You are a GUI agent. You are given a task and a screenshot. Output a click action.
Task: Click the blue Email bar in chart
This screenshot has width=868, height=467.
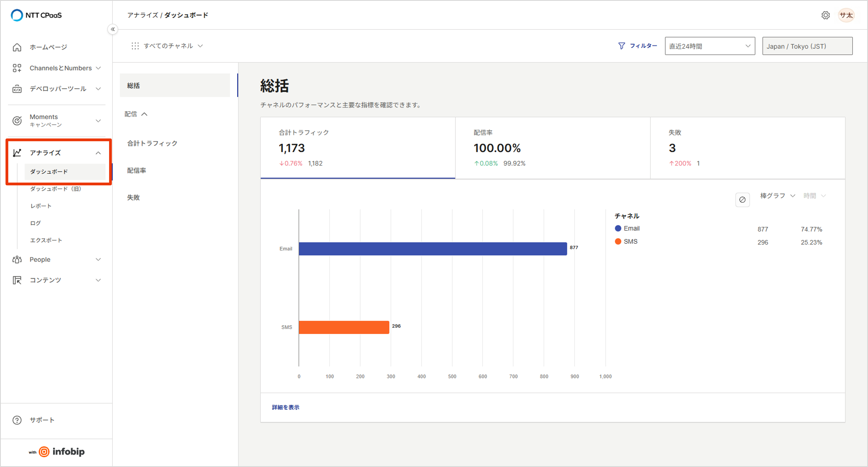pyautogui.click(x=433, y=249)
